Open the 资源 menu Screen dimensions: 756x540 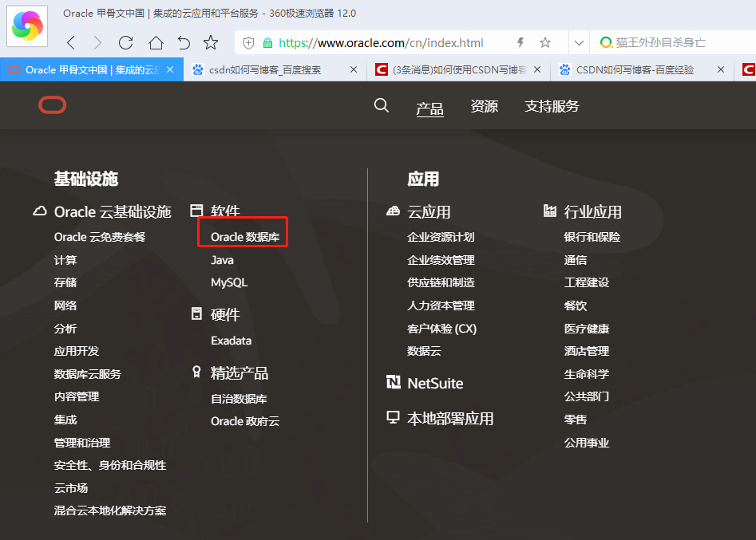coord(484,104)
